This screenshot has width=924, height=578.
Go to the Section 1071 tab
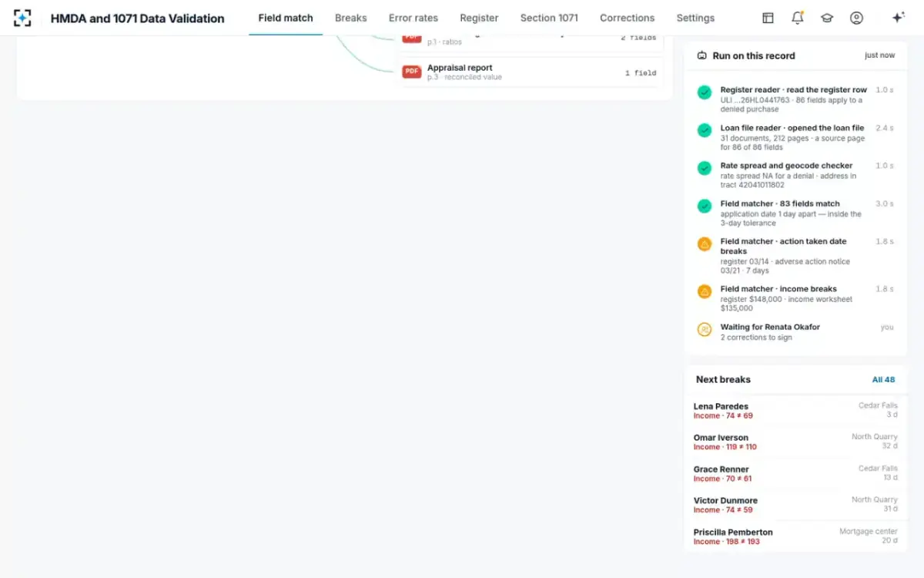pyautogui.click(x=549, y=18)
